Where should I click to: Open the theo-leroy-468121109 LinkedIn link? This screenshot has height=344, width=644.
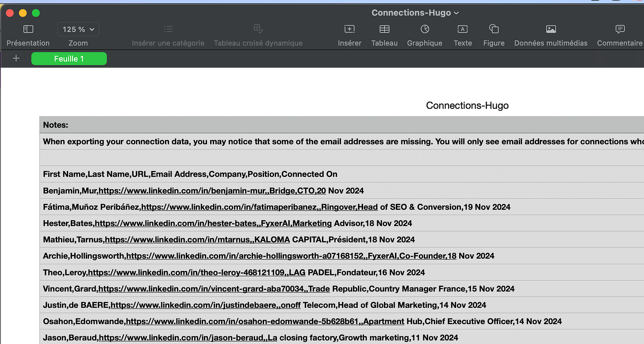(x=197, y=273)
